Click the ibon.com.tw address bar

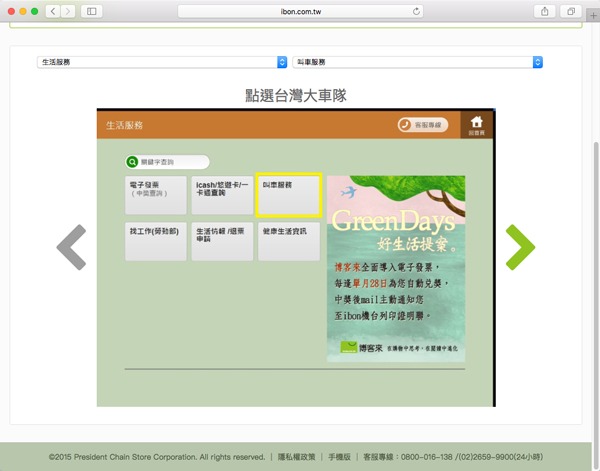coord(300,11)
